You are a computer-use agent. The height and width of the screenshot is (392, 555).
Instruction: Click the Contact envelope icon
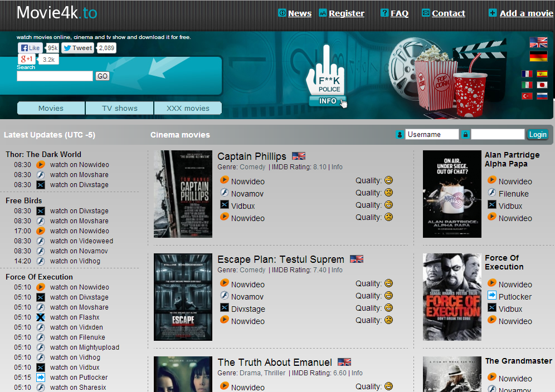tap(426, 13)
